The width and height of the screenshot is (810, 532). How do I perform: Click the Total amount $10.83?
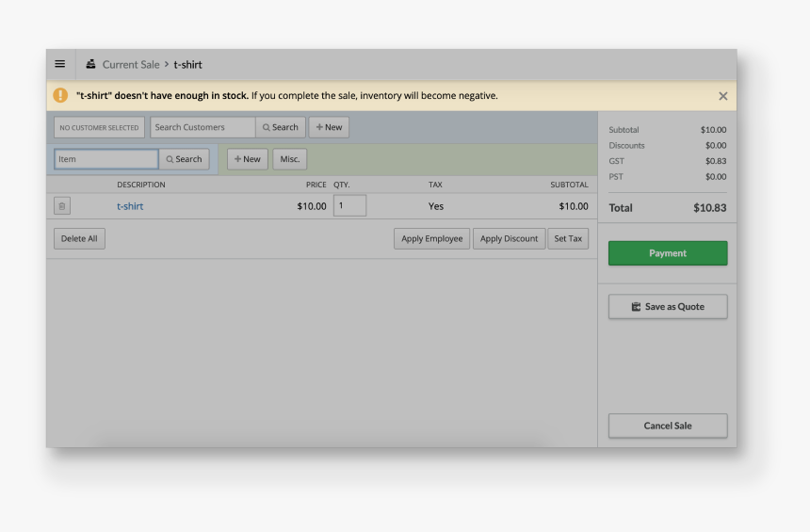click(x=710, y=208)
